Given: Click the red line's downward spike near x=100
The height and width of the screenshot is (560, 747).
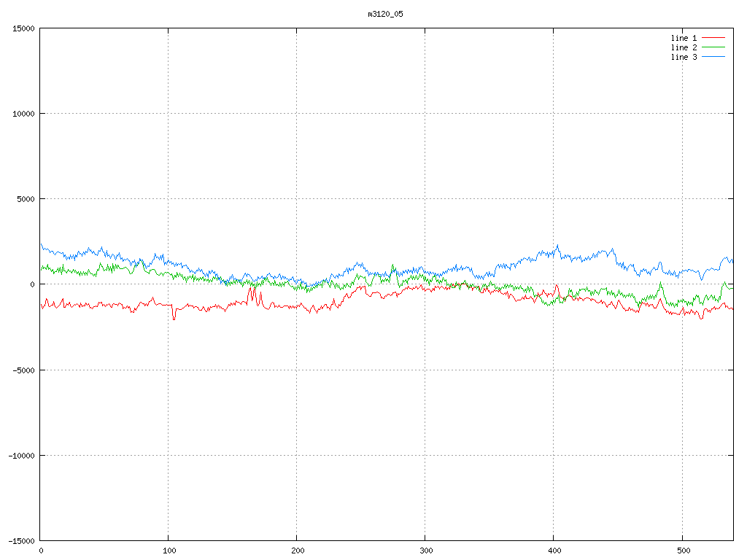Looking at the screenshot, I should [174, 318].
